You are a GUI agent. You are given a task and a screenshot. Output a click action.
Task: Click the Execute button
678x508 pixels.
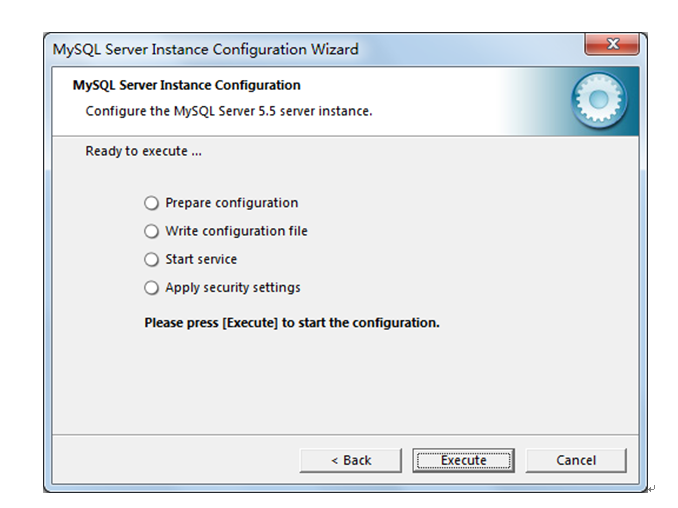463,460
